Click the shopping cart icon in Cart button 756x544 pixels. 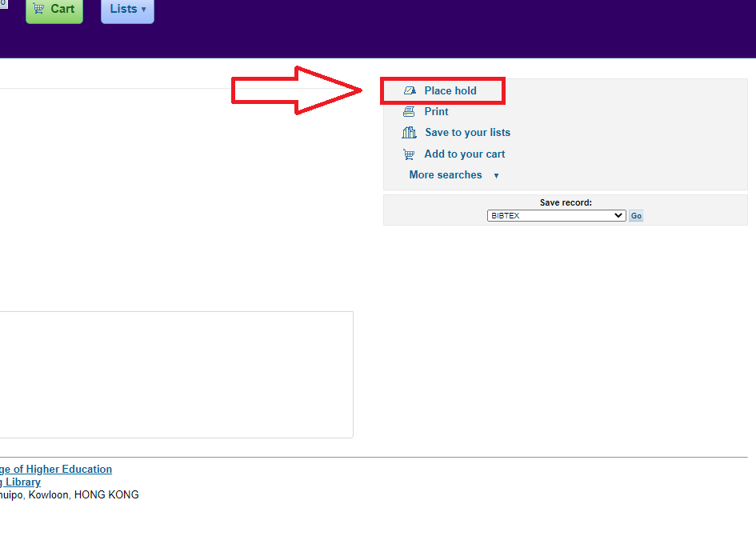coord(38,8)
